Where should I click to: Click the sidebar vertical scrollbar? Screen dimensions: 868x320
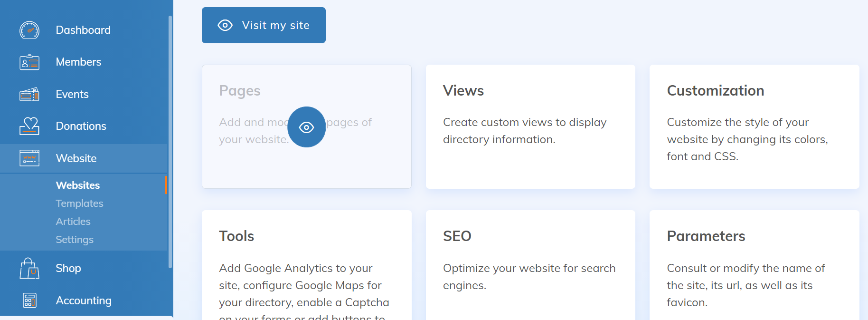(x=170, y=142)
